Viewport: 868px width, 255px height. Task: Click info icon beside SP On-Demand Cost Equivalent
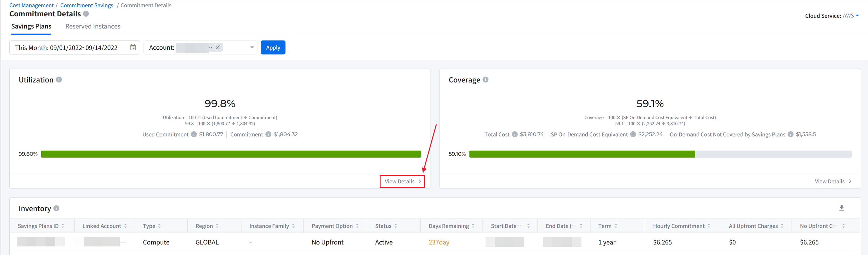633,134
